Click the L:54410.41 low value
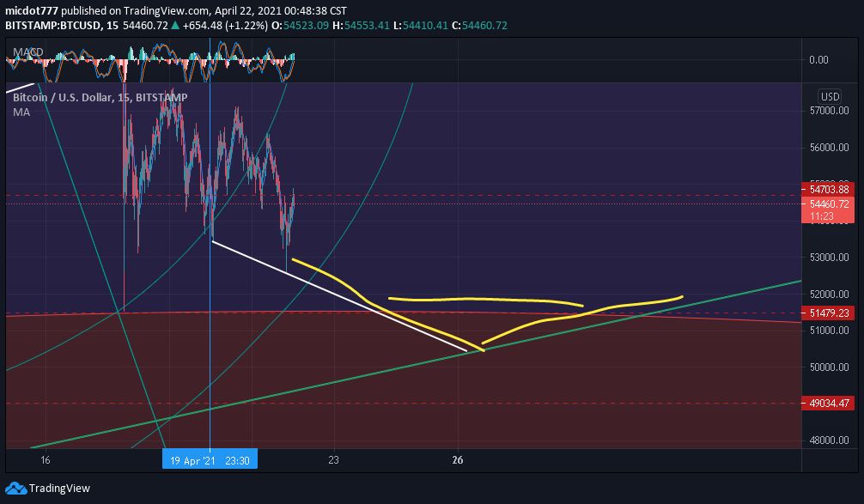The width and height of the screenshot is (864, 504). tap(421, 26)
